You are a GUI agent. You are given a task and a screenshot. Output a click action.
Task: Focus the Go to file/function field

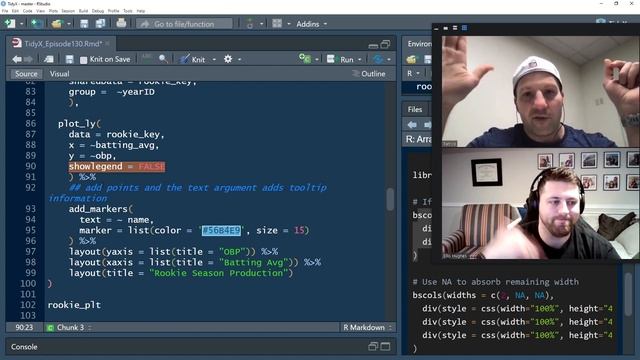184,24
